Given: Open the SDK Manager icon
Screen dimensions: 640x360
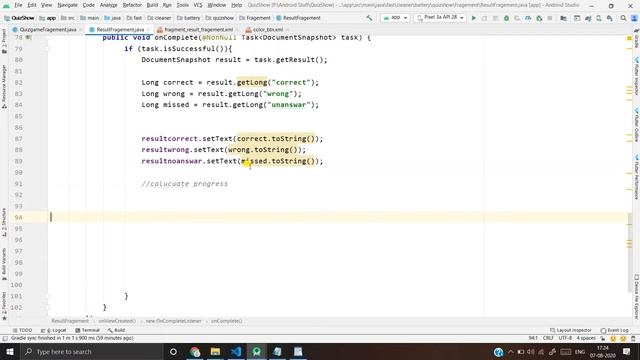Looking at the screenshot, I should point(609,18).
